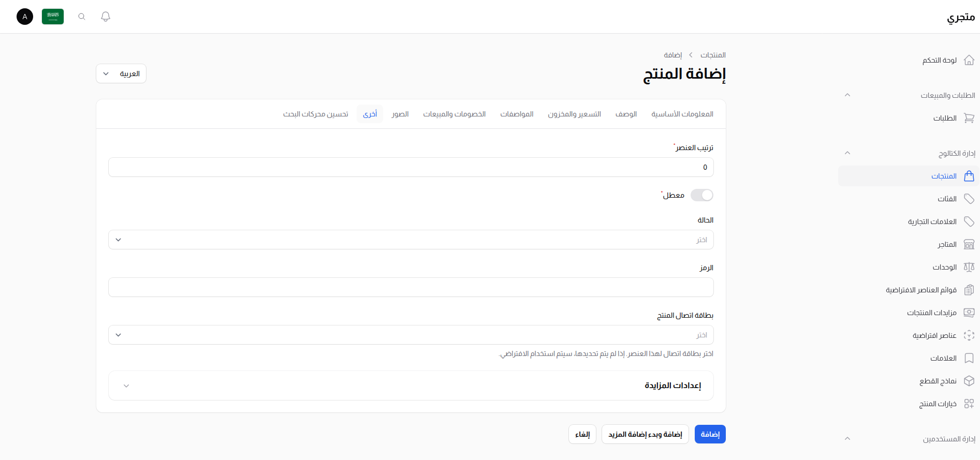Click the cube icon for نماذج القطع
Image resolution: width=980 pixels, height=460 pixels.
[969, 381]
